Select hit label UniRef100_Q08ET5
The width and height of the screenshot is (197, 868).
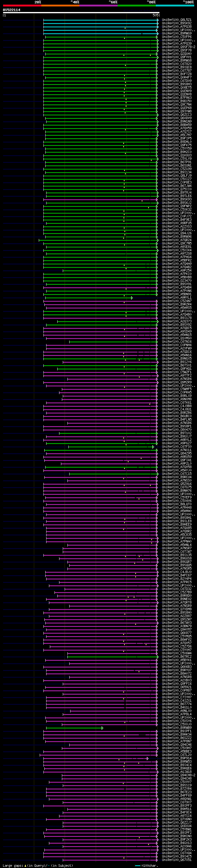pyautogui.click(x=177, y=88)
